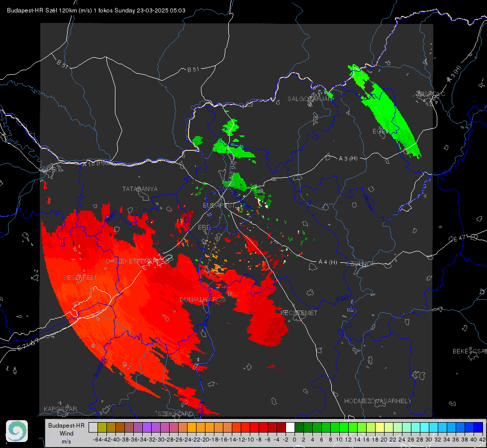This screenshot has height=448, width=487.
Task: Click the BUDAPEST city label on the map
Action: [219, 205]
